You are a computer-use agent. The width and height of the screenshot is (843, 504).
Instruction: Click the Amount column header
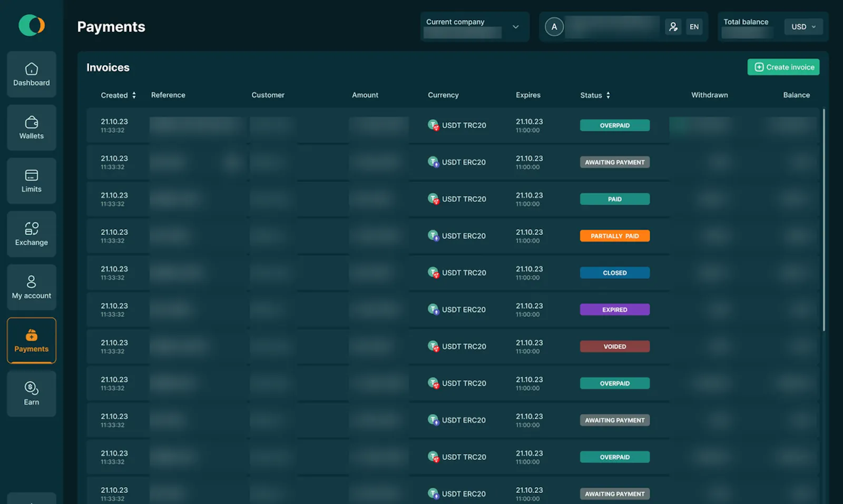point(365,95)
